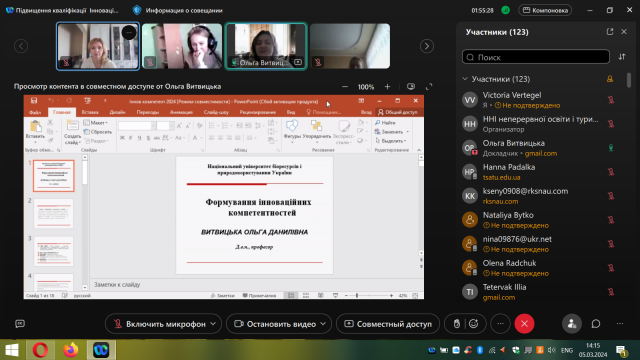Click participant search field
This screenshot has width=640, height=360.
(536, 57)
